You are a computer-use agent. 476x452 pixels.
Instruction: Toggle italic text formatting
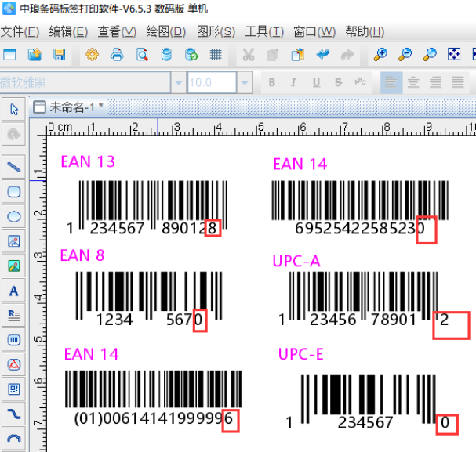point(293,83)
